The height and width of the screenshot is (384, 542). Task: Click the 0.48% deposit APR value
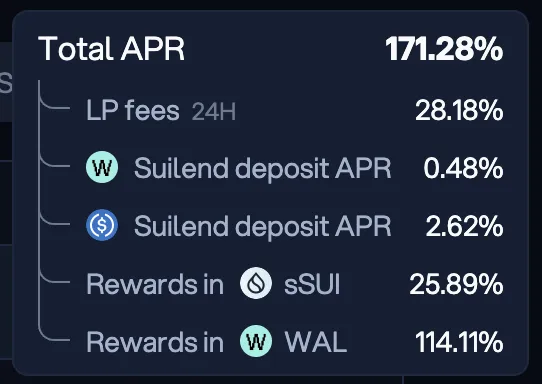pos(463,168)
